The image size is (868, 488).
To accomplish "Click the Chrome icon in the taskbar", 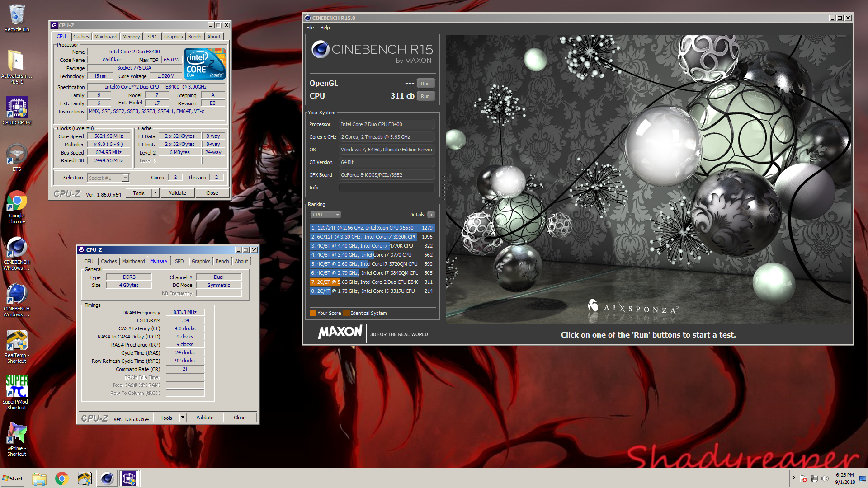I will pyautogui.click(x=62, y=479).
